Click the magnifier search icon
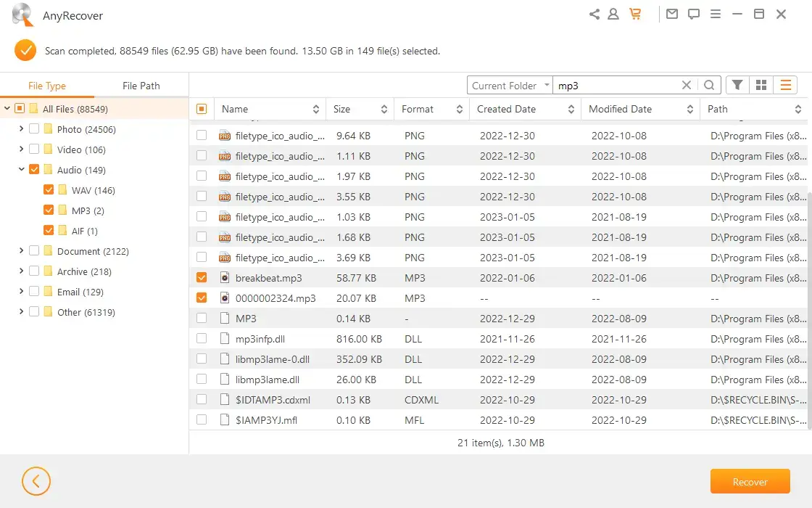This screenshot has height=508, width=812. (x=709, y=85)
